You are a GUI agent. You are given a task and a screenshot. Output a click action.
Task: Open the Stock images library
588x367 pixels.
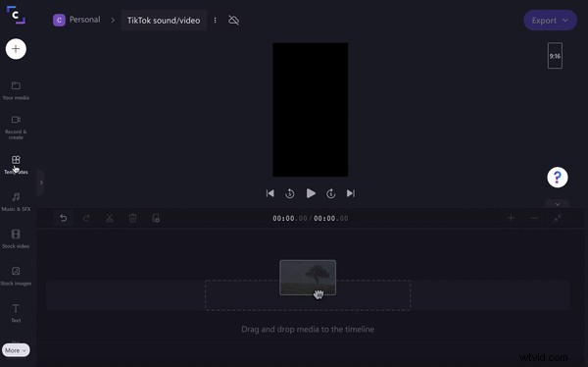16,276
